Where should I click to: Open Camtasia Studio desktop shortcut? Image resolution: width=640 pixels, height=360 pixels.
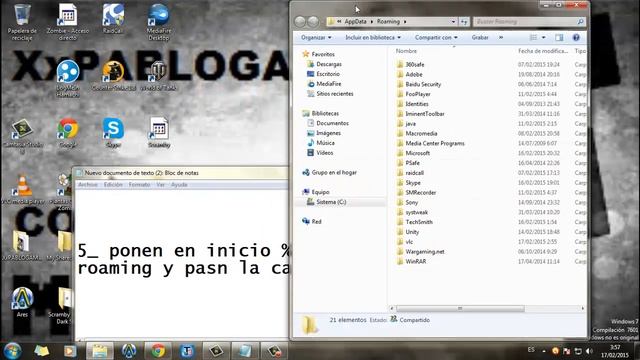[x=22, y=136]
